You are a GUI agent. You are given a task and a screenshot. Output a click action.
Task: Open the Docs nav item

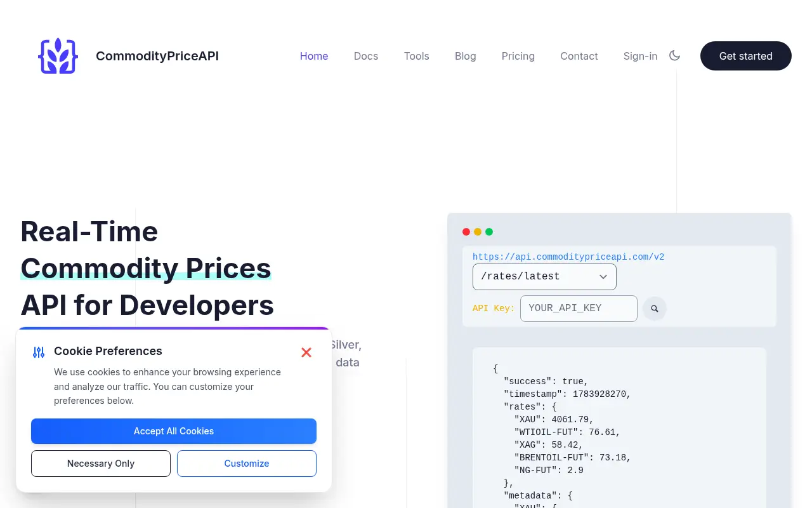click(366, 56)
